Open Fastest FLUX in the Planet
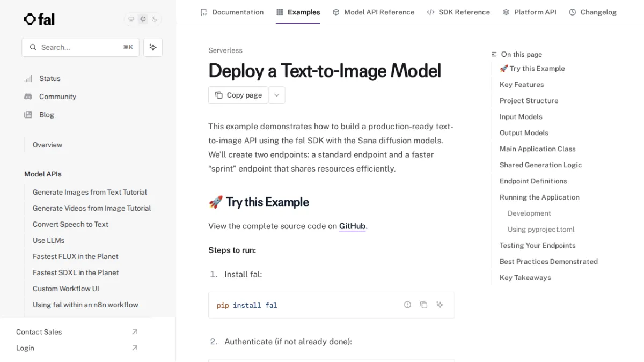 [76, 256]
